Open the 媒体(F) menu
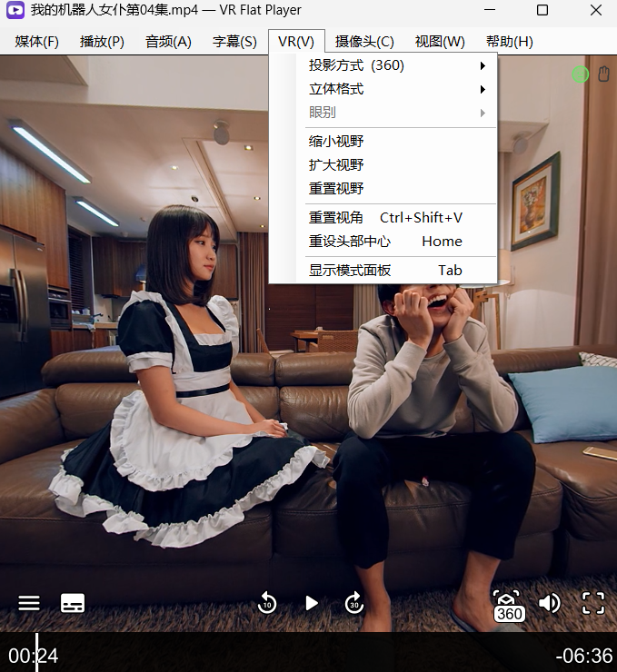Screen dimensions: 617x672 click(x=37, y=42)
